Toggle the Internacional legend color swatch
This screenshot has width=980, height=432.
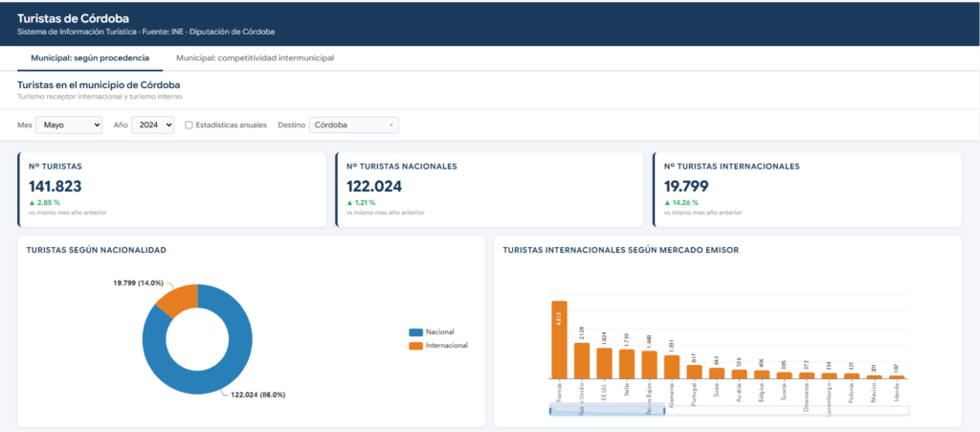(x=415, y=345)
